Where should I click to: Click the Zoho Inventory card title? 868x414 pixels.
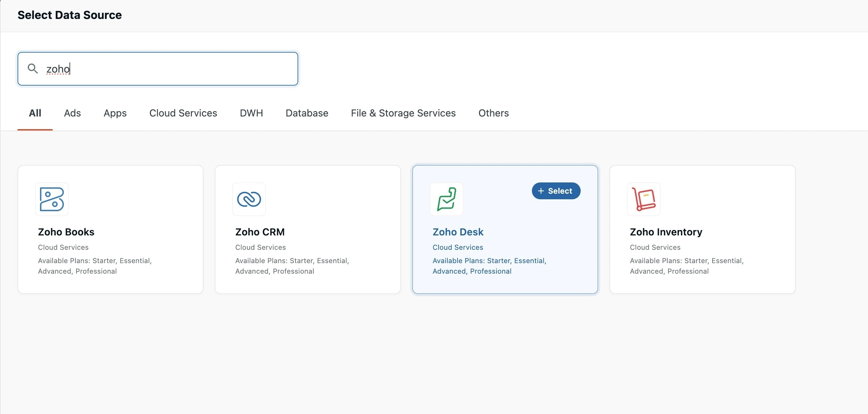(666, 232)
